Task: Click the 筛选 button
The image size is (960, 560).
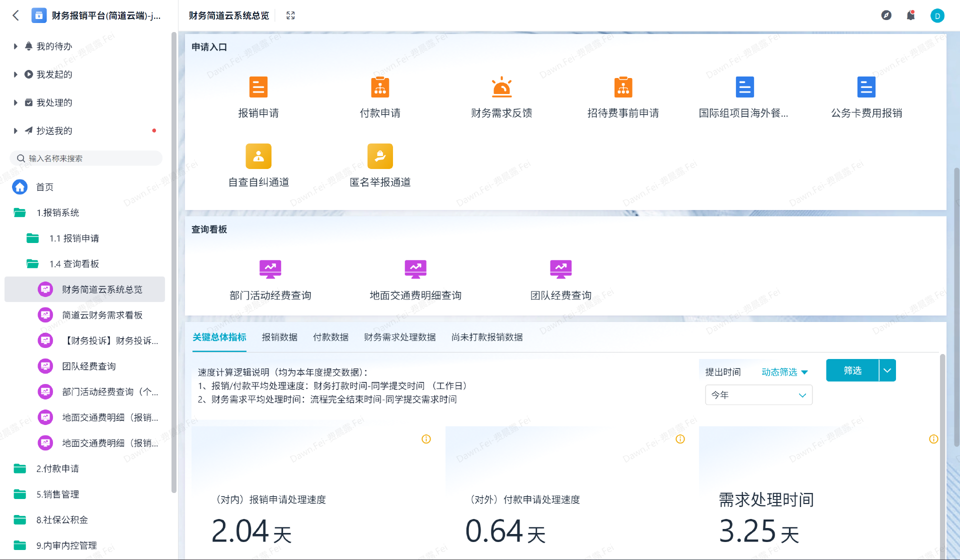Action: (x=853, y=370)
